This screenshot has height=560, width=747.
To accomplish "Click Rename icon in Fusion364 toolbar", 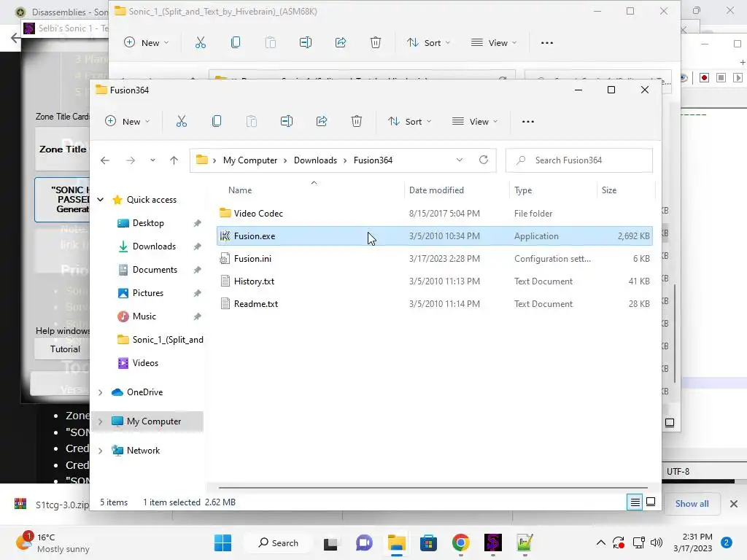I will coord(286,122).
